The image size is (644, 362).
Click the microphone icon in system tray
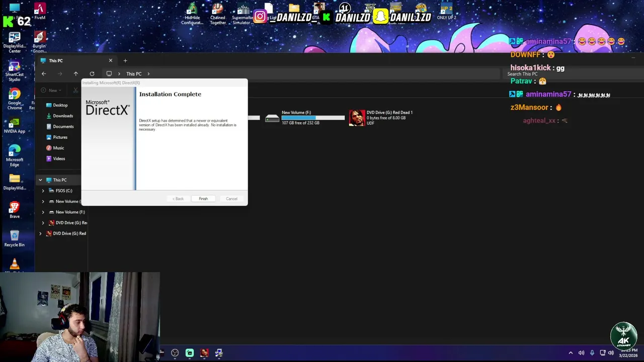(x=592, y=353)
